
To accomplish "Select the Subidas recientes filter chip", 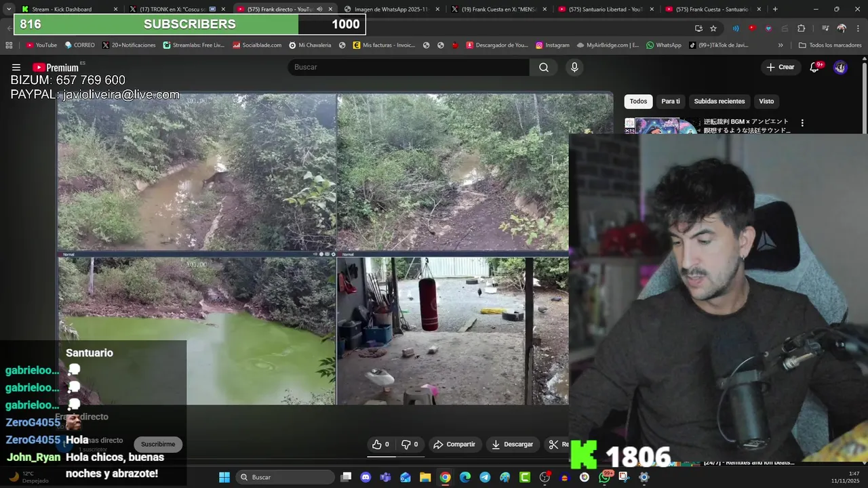I will point(719,102).
